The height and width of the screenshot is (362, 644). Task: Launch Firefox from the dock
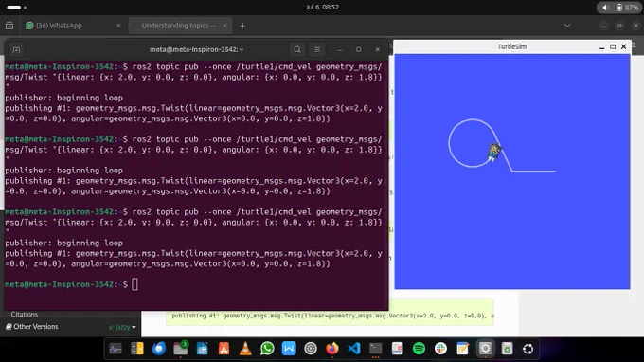click(332, 349)
